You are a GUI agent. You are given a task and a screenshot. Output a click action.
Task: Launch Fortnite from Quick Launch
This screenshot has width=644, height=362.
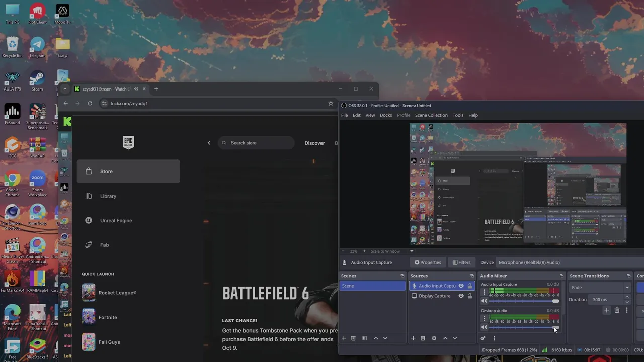tap(100, 317)
